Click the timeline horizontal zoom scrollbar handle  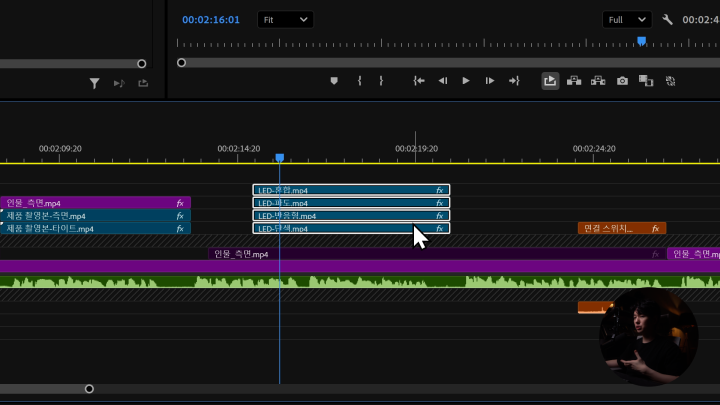(x=89, y=388)
